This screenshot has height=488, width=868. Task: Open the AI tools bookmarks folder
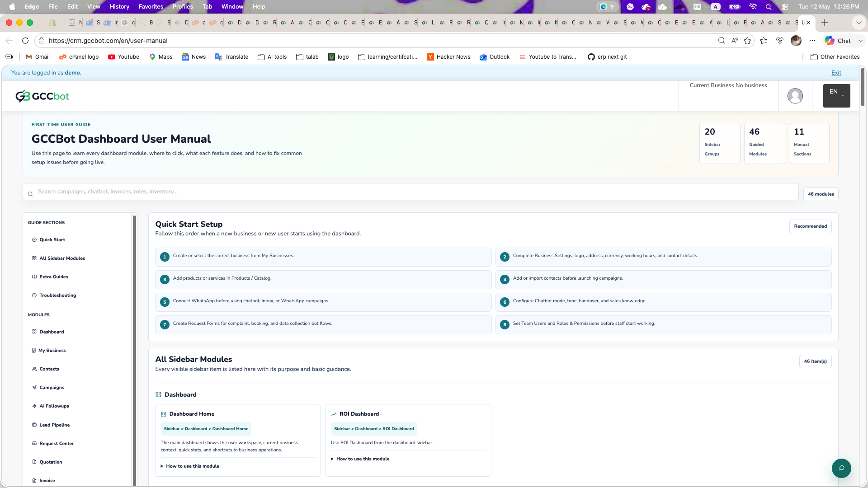pyautogui.click(x=272, y=57)
